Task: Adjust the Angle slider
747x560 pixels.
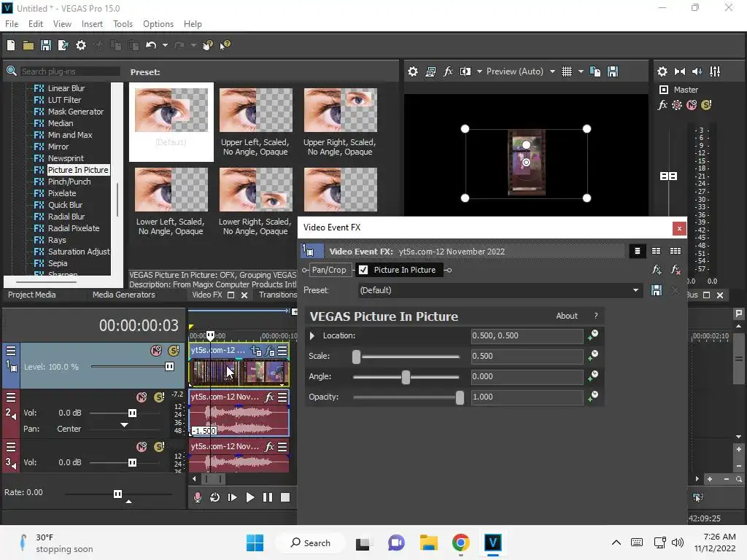Action: [x=406, y=377]
